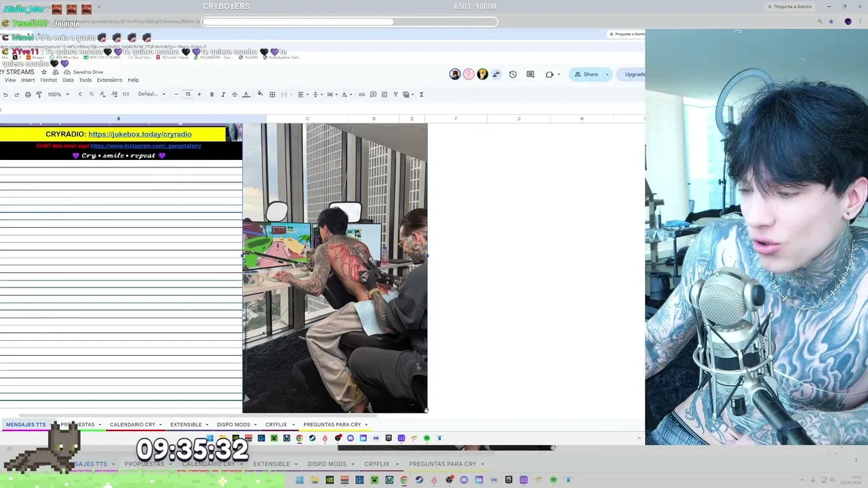Increase decimal places
The image size is (868, 488).
click(x=114, y=94)
